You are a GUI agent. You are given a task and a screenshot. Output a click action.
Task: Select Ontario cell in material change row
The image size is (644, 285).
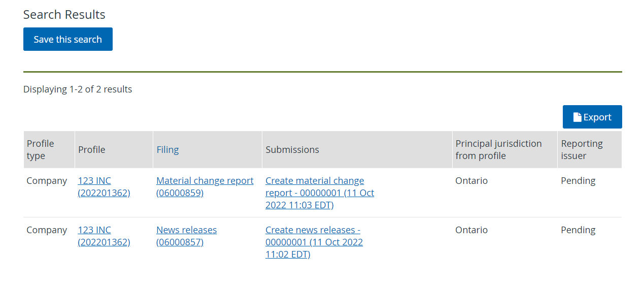coord(471,180)
